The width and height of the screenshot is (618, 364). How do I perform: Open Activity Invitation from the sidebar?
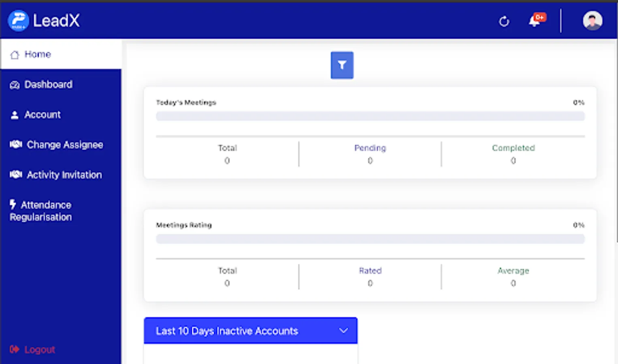[x=64, y=175]
